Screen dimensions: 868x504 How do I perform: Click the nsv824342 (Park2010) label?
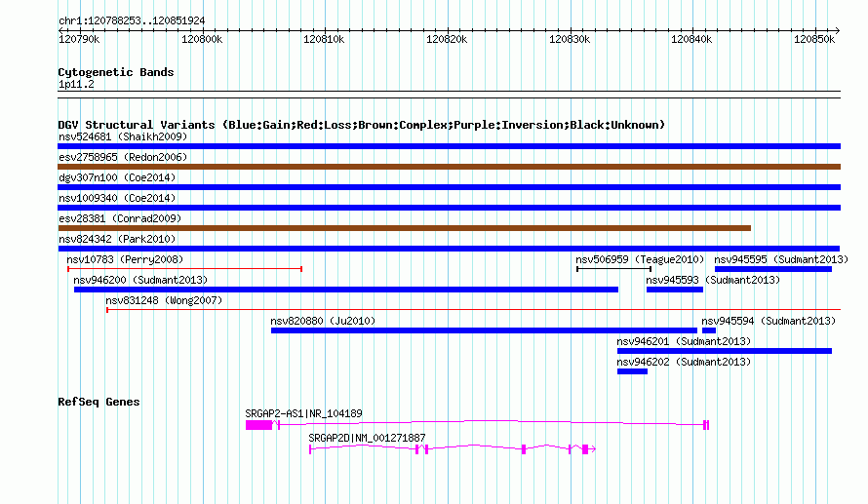point(117,239)
